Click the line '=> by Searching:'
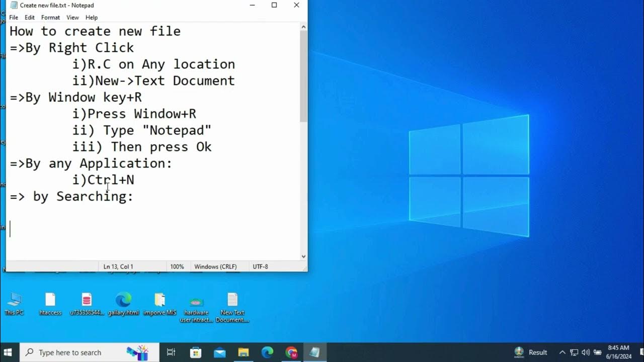The width and height of the screenshot is (644, 362). click(72, 197)
